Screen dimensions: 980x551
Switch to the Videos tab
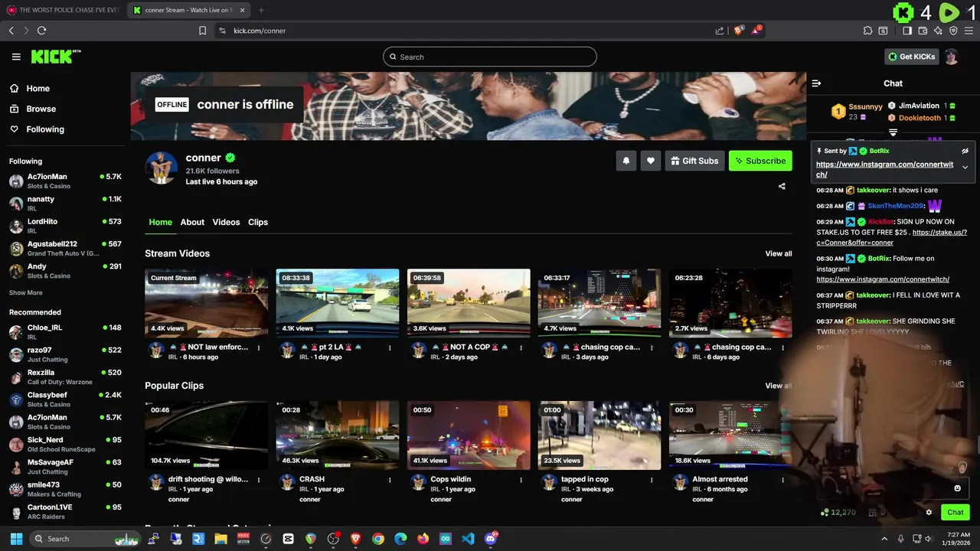click(226, 222)
